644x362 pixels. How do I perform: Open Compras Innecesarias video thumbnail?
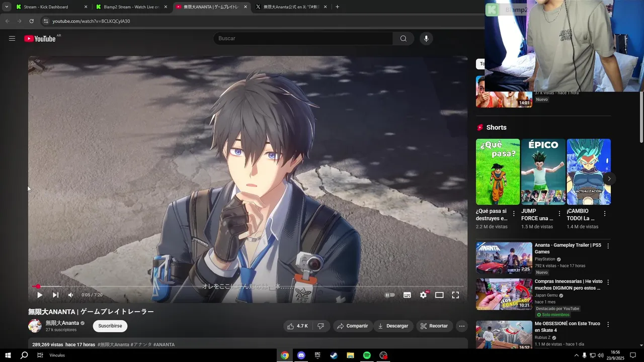504,294
